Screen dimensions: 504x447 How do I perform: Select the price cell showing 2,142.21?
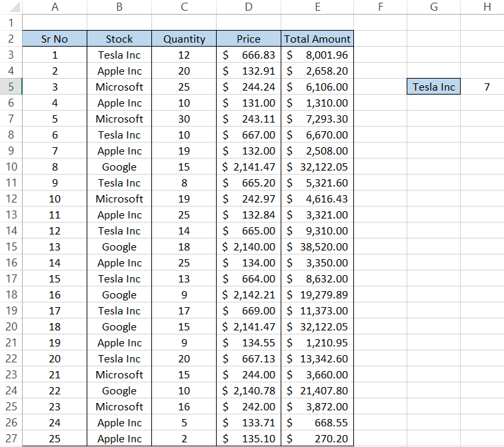pyautogui.click(x=249, y=294)
